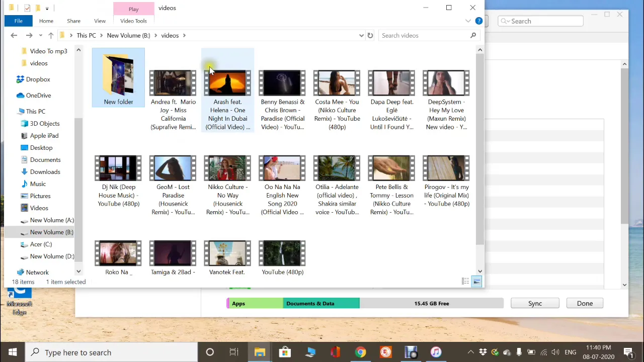Viewport: 644px width, 362px height.
Task: Click Done button in iTunes window
Action: (585, 303)
